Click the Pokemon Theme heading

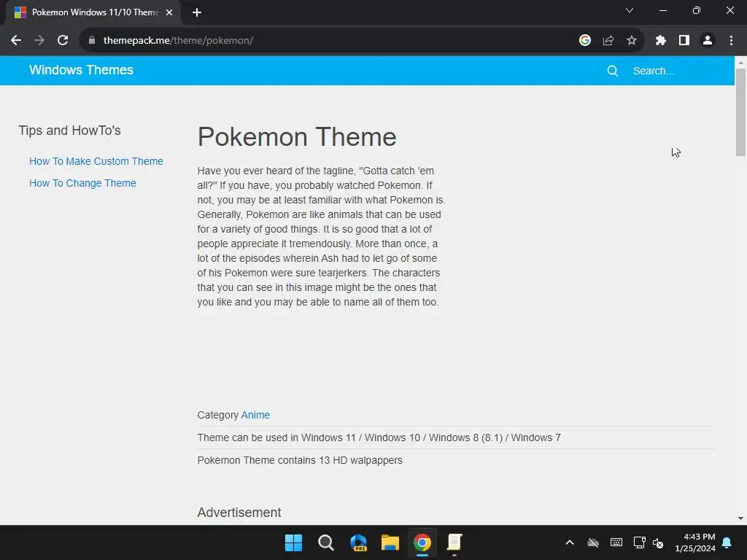tap(297, 137)
